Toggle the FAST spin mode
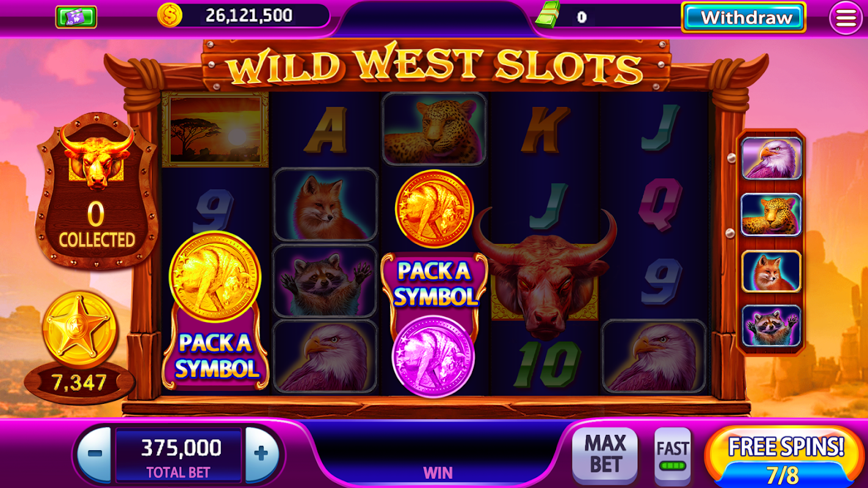This screenshot has height=488, width=868. [672, 456]
